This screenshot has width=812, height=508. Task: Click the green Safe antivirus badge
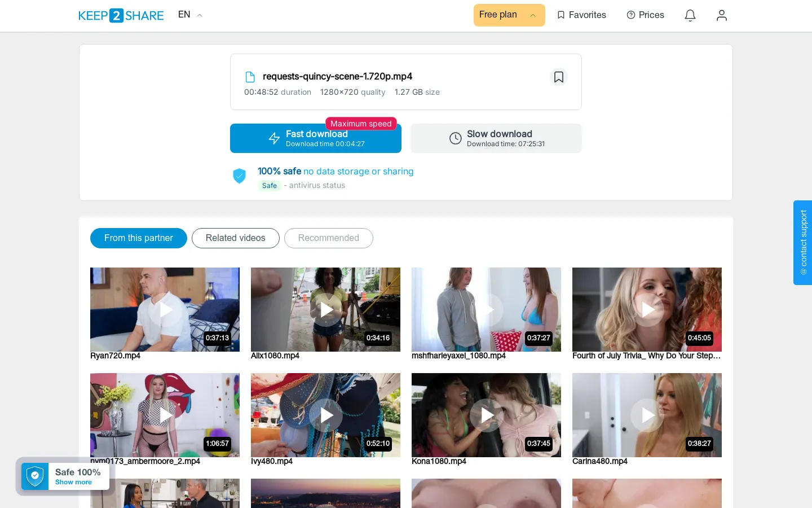pos(270,186)
